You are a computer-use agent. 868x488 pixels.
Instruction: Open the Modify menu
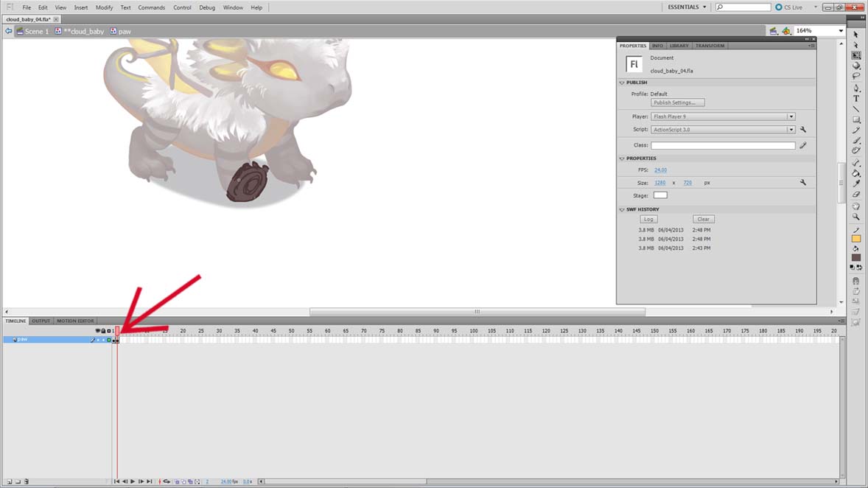[x=104, y=8]
